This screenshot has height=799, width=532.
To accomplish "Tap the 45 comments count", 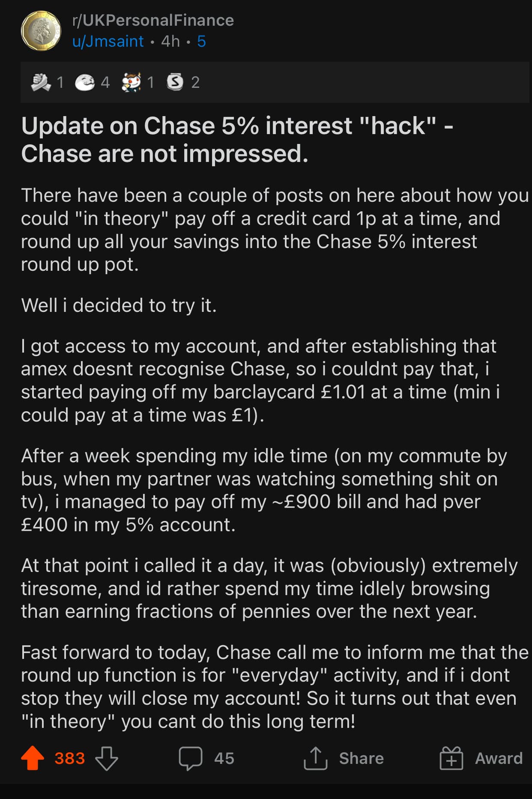I will pos(224,758).
